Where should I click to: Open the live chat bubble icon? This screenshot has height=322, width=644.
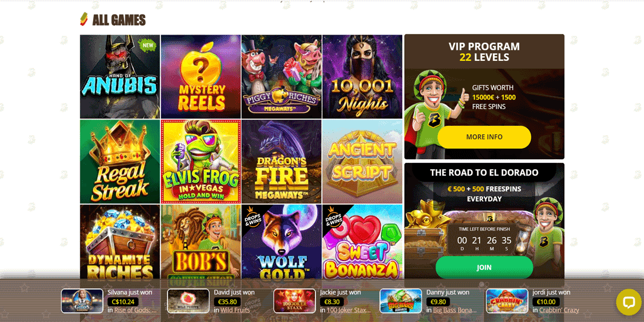tap(628, 302)
